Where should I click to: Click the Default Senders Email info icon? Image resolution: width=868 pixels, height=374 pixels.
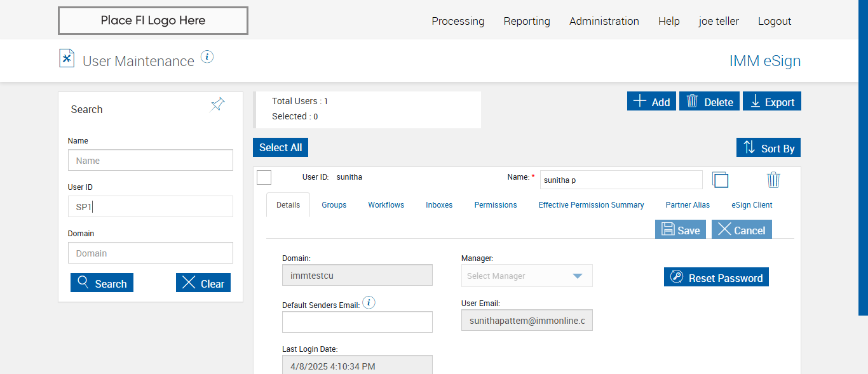(369, 303)
